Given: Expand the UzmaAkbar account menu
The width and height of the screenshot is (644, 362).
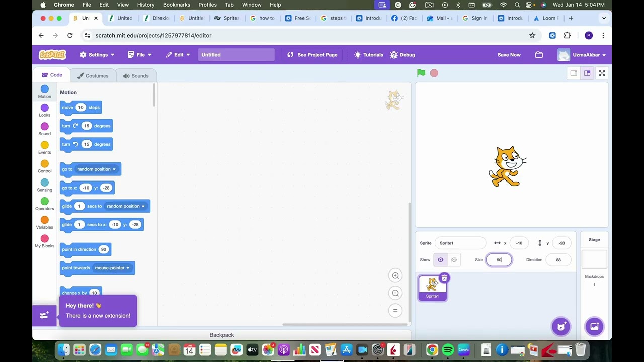Looking at the screenshot, I should coord(582,55).
